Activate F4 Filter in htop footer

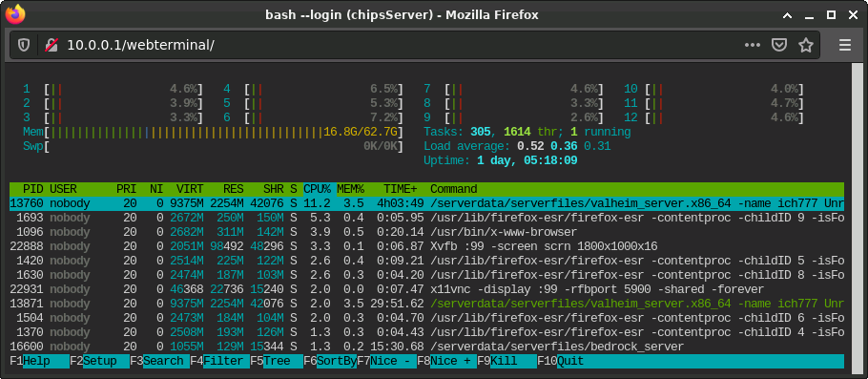point(219,361)
